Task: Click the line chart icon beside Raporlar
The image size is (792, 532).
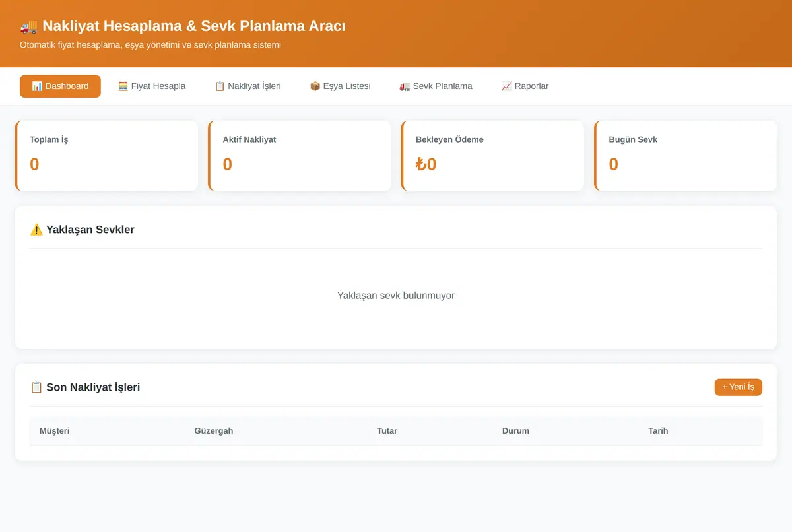Action: tap(506, 86)
